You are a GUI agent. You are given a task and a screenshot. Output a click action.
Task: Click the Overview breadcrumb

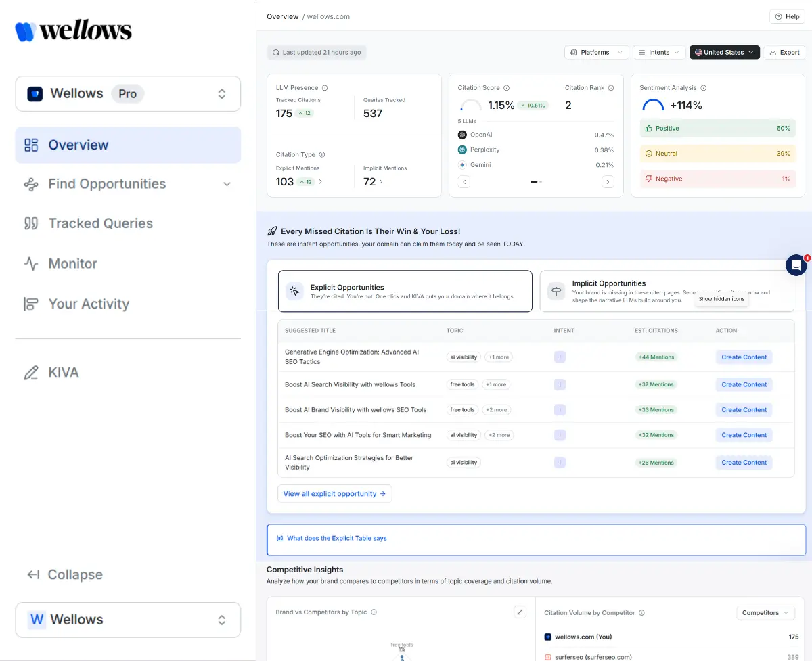282,16
